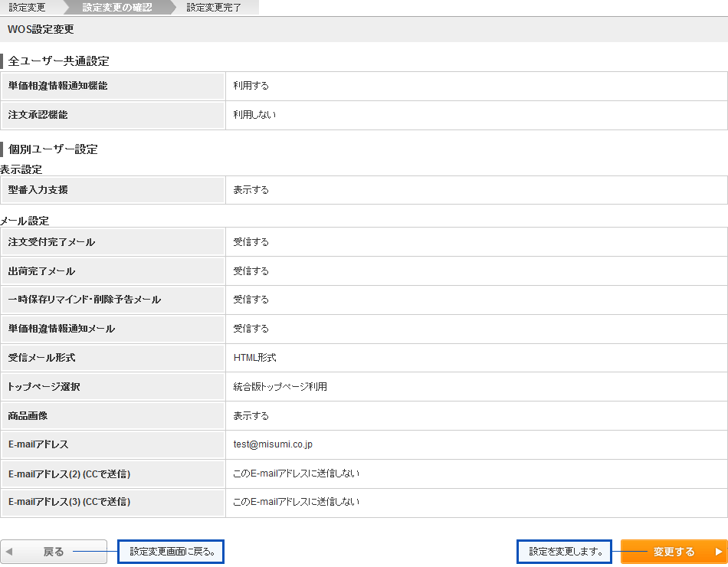Click the 商品画像 row label
The height and width of the screenshot is (567, 728).
[28, 416]
